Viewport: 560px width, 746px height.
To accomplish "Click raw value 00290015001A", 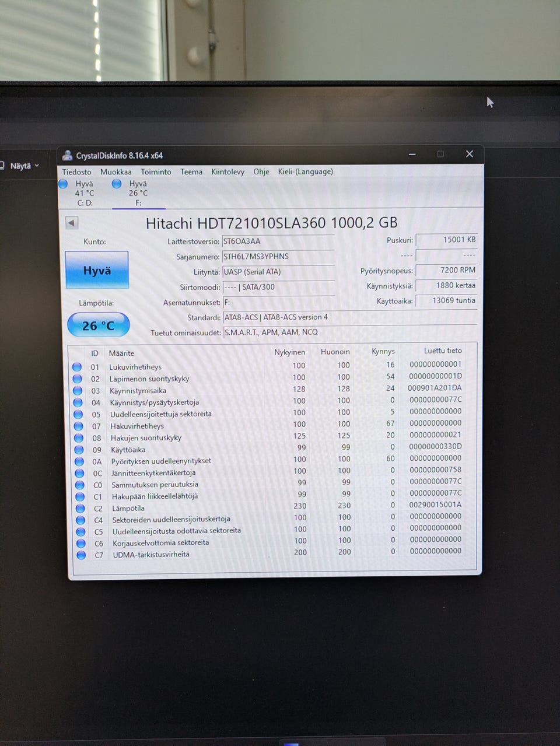I will click(435, 505).
